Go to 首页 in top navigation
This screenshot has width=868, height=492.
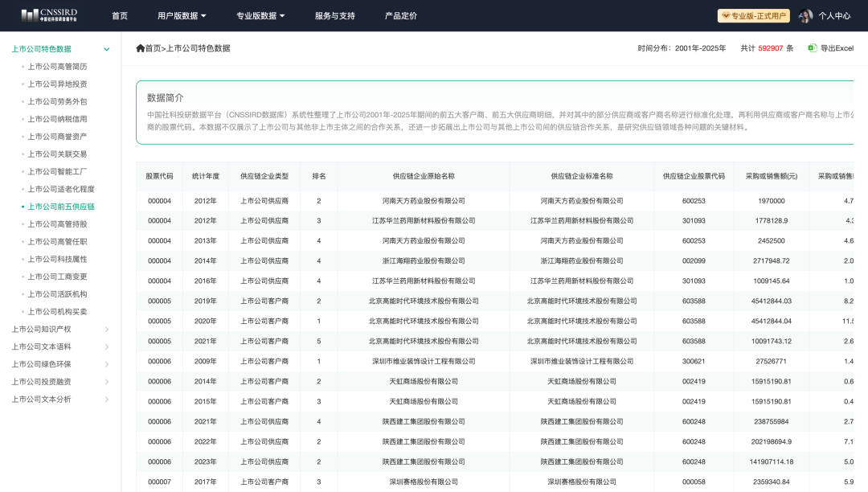[120, 15]
